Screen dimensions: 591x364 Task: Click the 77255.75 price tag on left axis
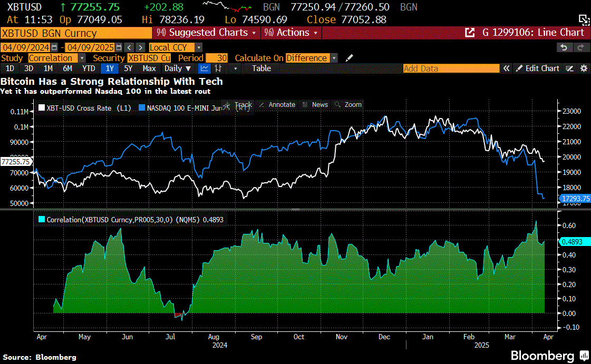pyautogui.click(x=16, y=162)
